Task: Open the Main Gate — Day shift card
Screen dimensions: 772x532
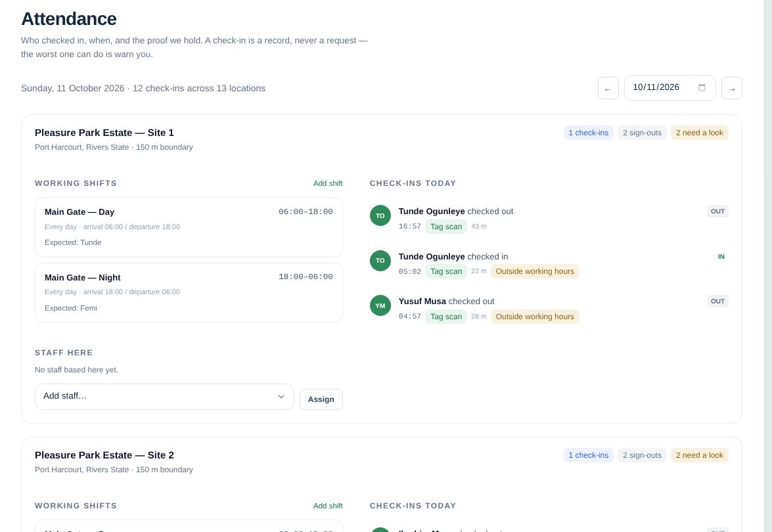Action: click(189, 227)
